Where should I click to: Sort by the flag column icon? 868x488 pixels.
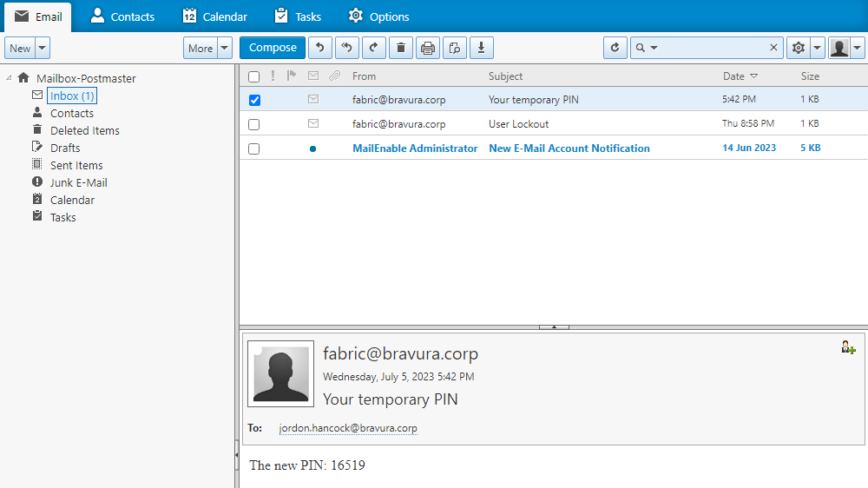point(291,76)
